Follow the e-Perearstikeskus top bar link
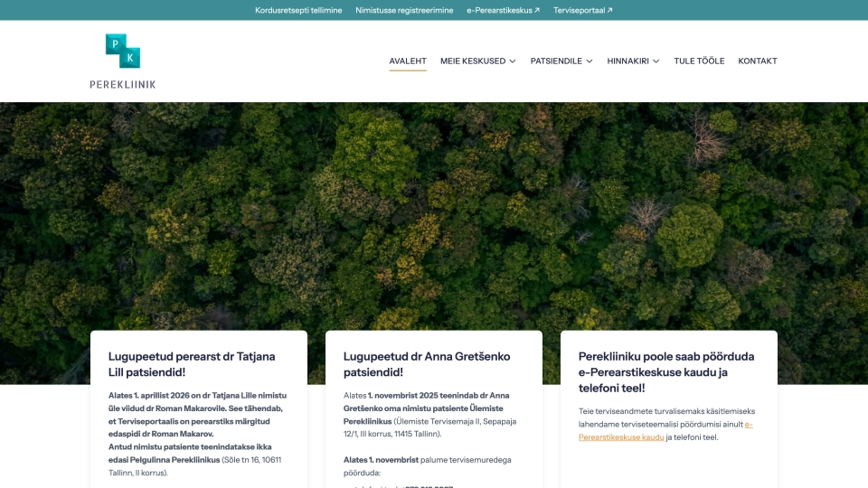 498,10
